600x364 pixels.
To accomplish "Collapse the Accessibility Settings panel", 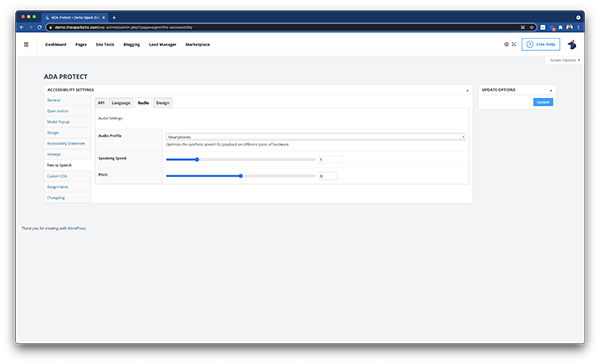I will [x=467, y=90].
